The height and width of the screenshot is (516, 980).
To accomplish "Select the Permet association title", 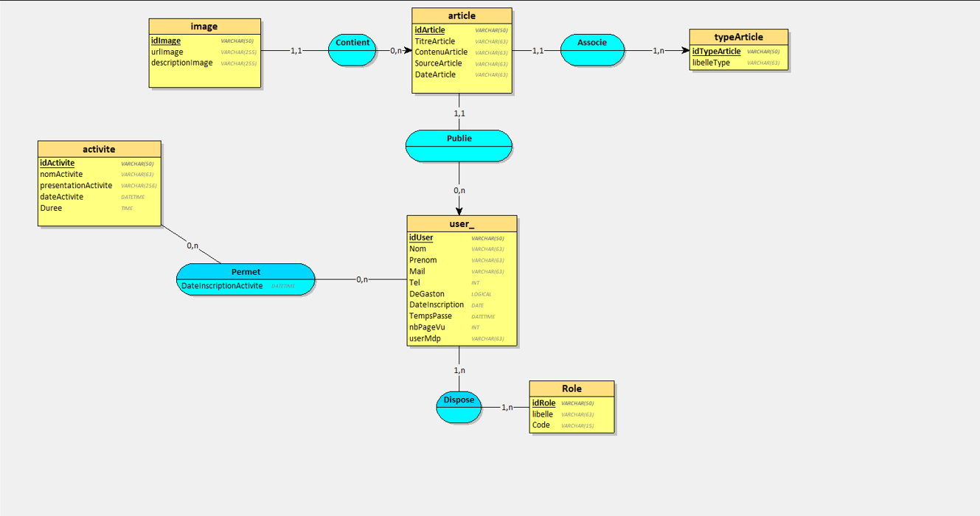I will pos(246,272).
